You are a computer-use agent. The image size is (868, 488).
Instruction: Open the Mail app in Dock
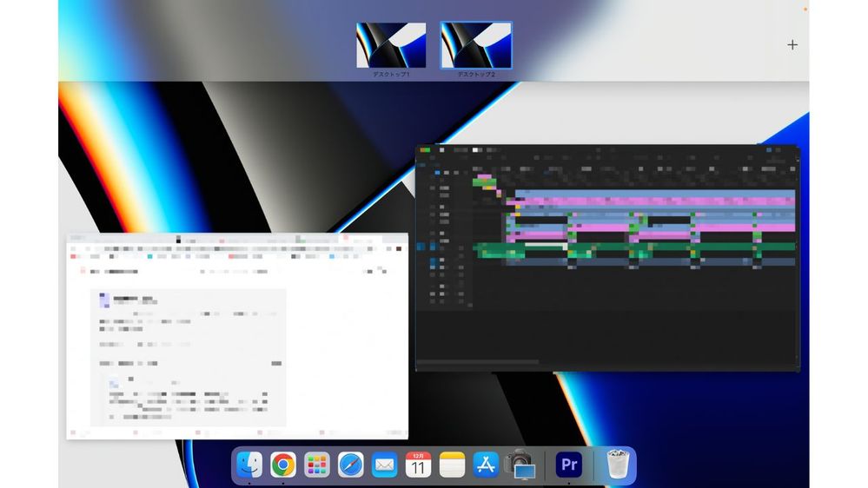384,465
